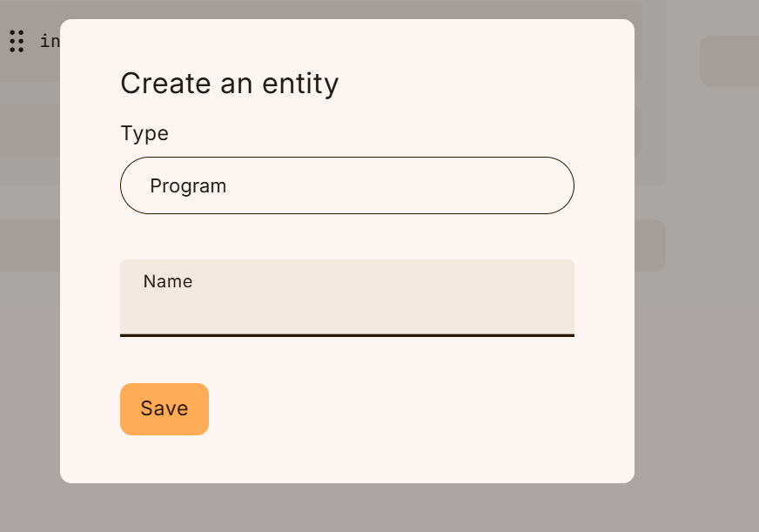The image size is (759, 532).
Task: Click the dimmed card in the top-right corner
Action: pyautogui.click(x=729, y=62)
